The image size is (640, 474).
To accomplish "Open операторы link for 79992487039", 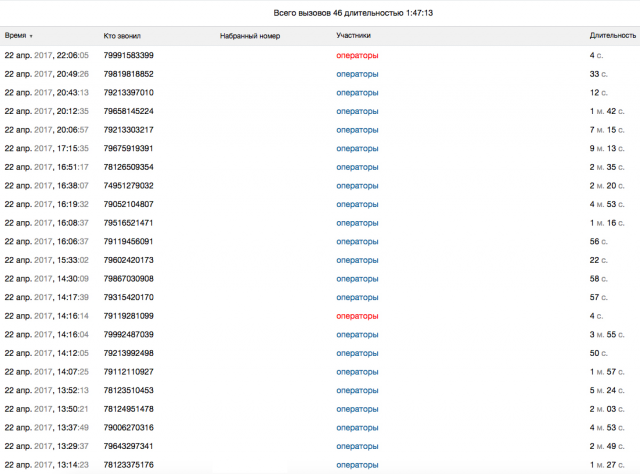I will [x=357, y=335].
